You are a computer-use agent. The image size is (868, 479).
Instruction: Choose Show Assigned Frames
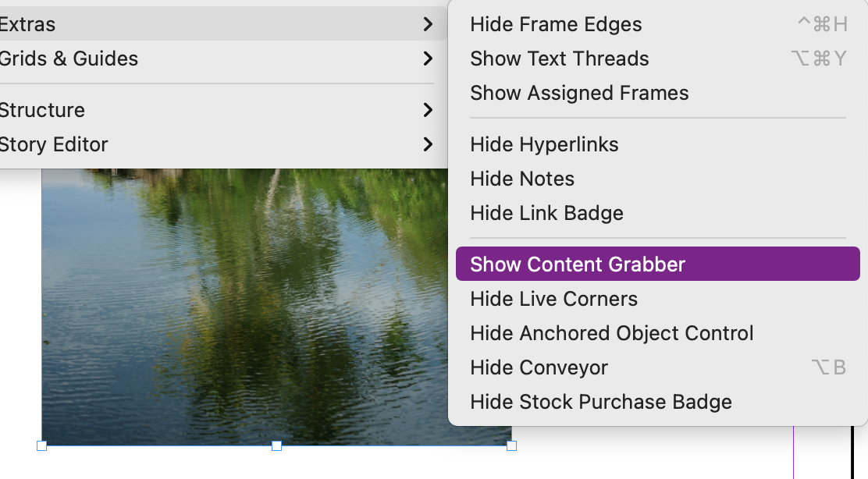point(579,93)
